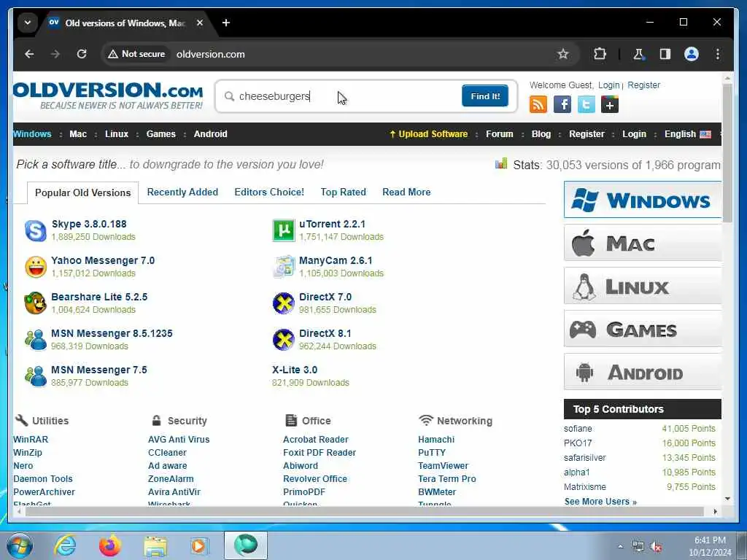Open the Forum link
Screen dimensions: 747x560
click(499, 134)
